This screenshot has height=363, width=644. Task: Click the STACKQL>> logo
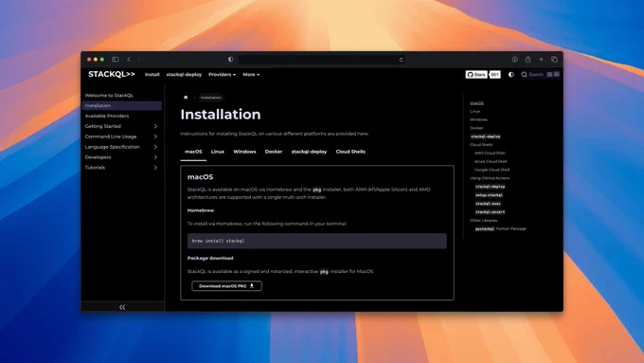click(112, 74)
